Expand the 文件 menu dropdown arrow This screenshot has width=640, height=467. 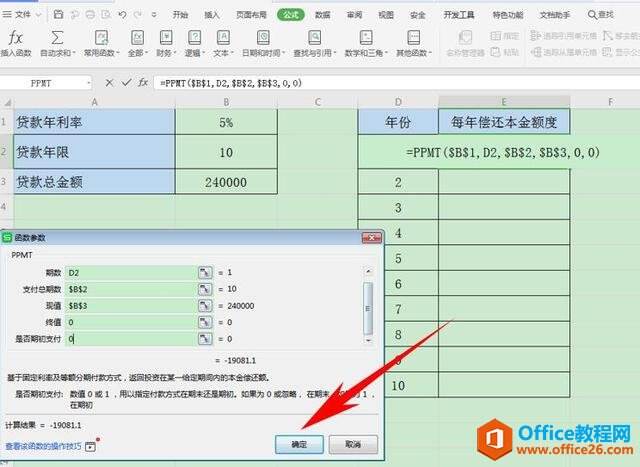point(39,15)
